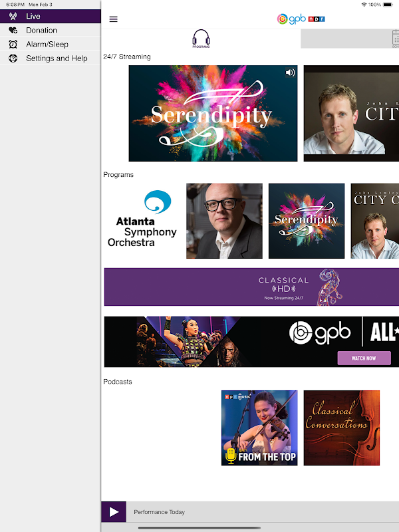Select the From the Top podcast
399x532 pixels.
259,428
